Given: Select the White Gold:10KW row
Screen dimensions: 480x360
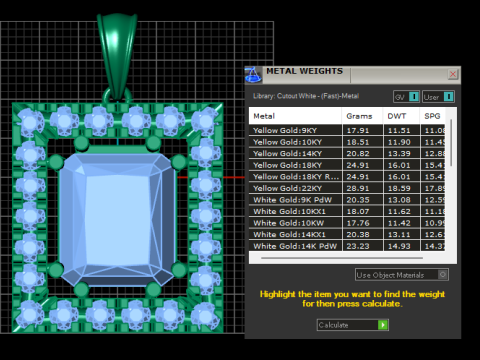Looking at the screenshot, I should point(347,223).
